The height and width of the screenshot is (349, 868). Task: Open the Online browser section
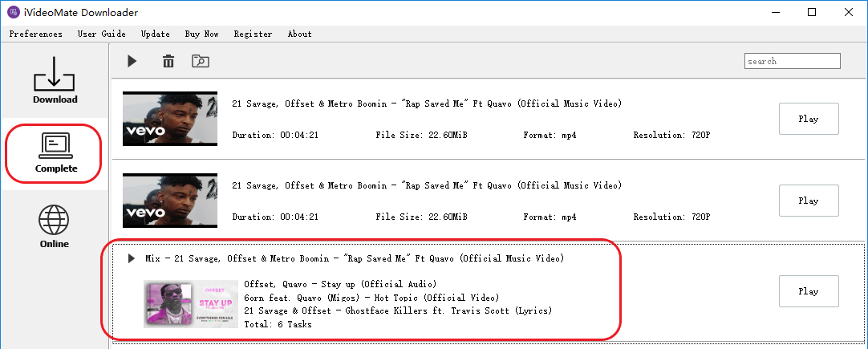point(55,227)
